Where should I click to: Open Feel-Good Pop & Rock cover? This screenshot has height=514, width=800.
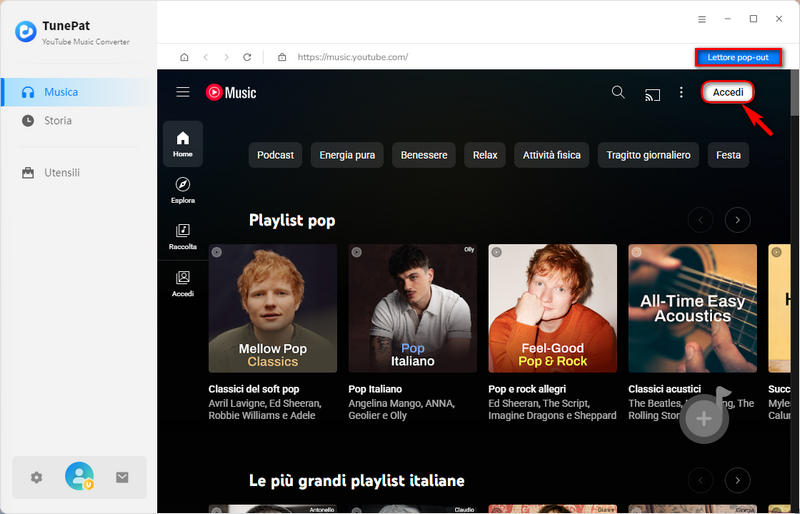(x=552, y=308)
